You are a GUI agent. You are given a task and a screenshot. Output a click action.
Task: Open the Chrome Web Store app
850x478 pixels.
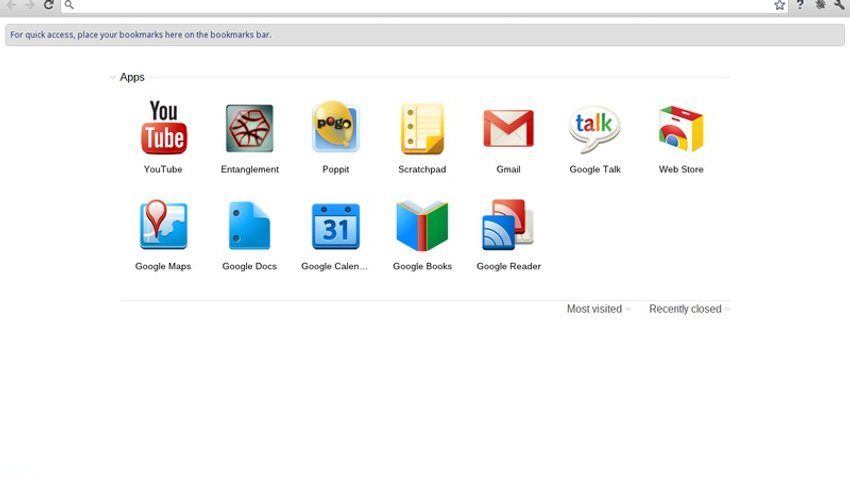click(x=681, y=128)
